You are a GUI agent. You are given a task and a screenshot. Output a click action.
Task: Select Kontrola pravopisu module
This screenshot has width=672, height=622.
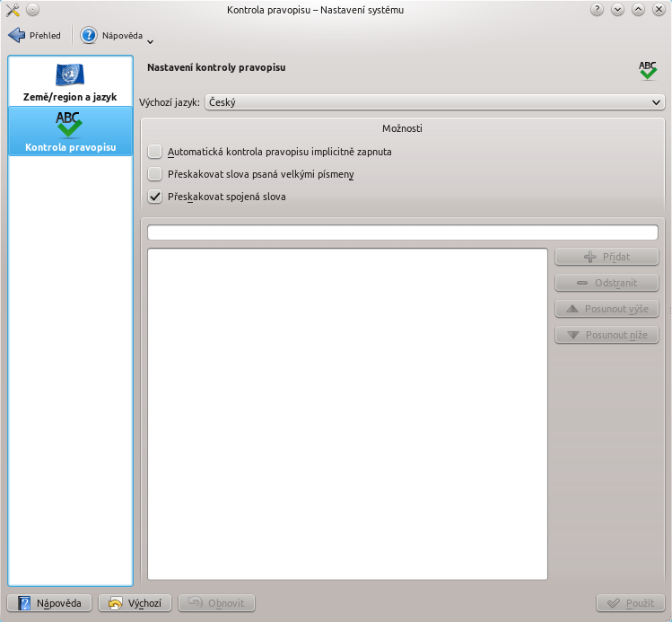[70, 132]
